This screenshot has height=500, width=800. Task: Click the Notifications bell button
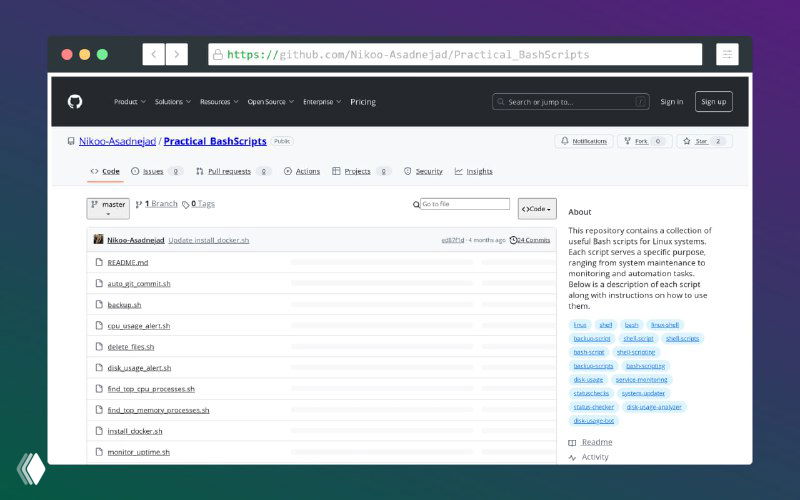584,141
